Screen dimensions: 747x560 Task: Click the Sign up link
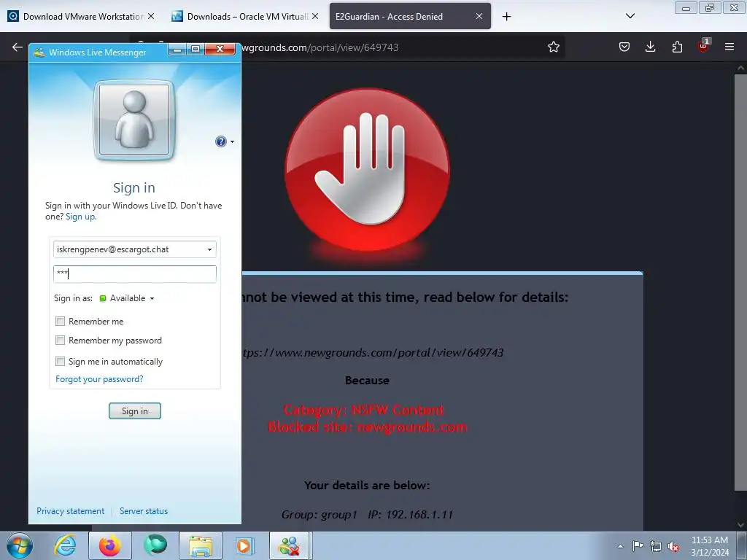point(80,217)
